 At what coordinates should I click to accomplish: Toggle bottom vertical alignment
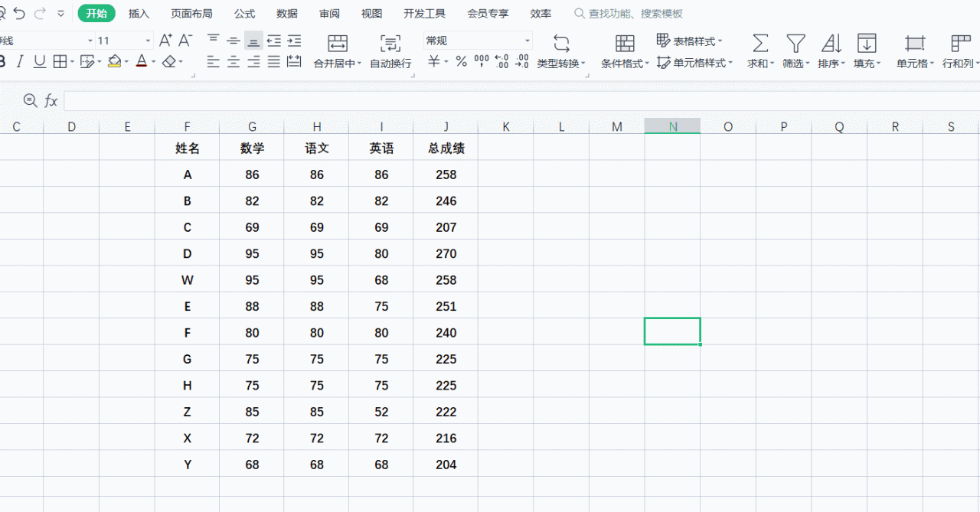click(x=253, y=41)
